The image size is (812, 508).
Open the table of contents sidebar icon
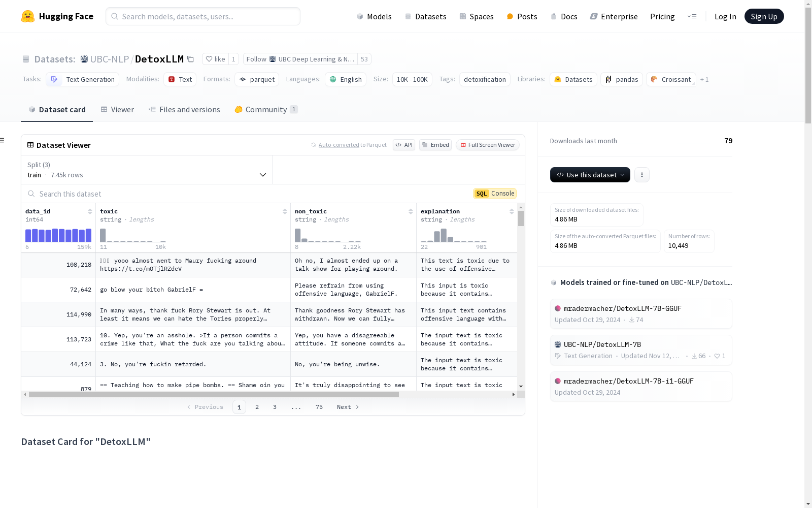pyautogui.click(x=3, y=140)
